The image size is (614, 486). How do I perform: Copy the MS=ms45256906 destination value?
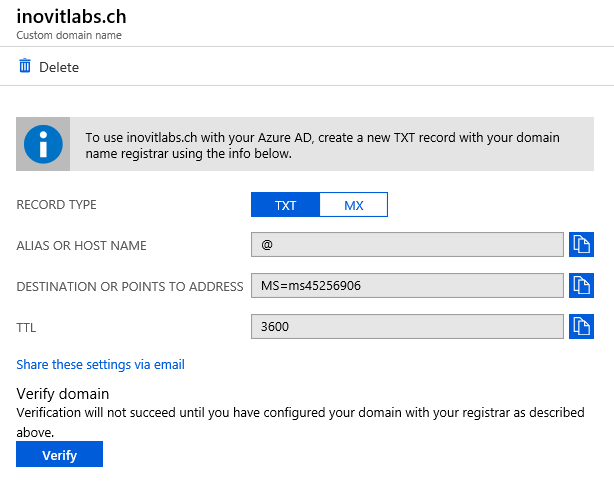pos(581,285)
